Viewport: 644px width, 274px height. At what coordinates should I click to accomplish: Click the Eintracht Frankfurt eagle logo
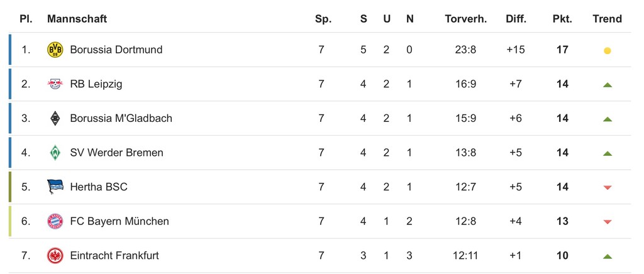pyautogui.click(x=55, y=256)
